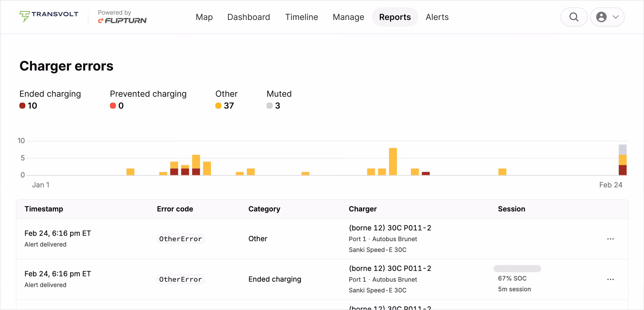Expand the account dropdown chevron
644x310 pixels.
click(616, 17)
